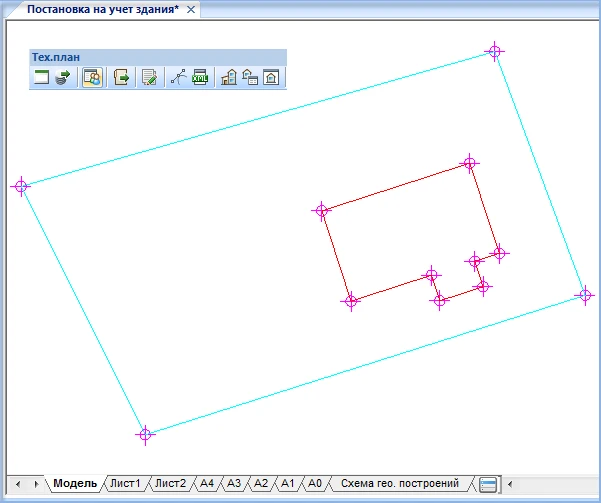
Task: Toggle the highlighted people-window toolbar icon
Action: tap(91, 77)
